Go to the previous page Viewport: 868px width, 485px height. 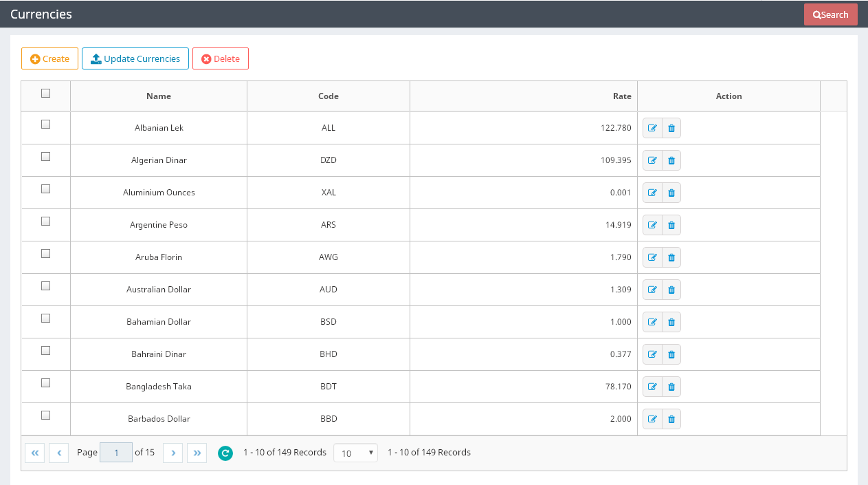click(58, 453)
